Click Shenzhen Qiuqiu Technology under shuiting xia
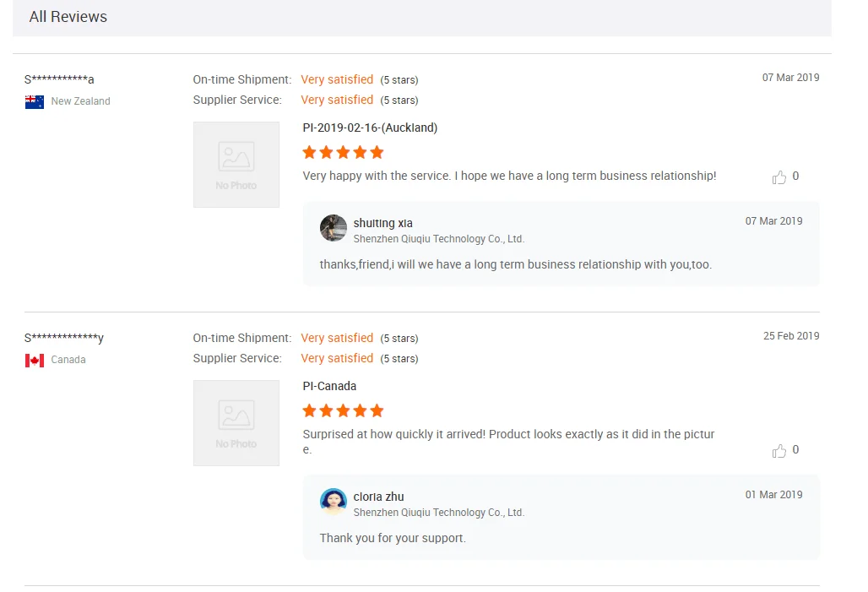Image resolution: width=868 pixels, height=592 pixels. pyautogui.click(x=439, y=239)
